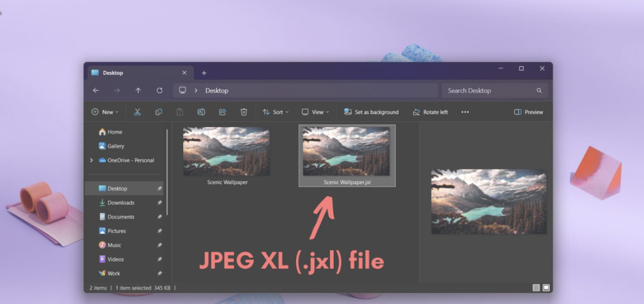Add a new tab with plus
Viewport: 644px width, 304px height.
[x=204, y=73]
